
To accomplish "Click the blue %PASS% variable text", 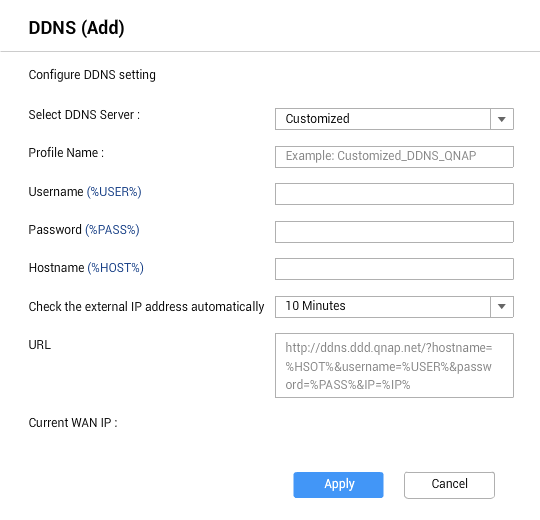I will [112, 230].
